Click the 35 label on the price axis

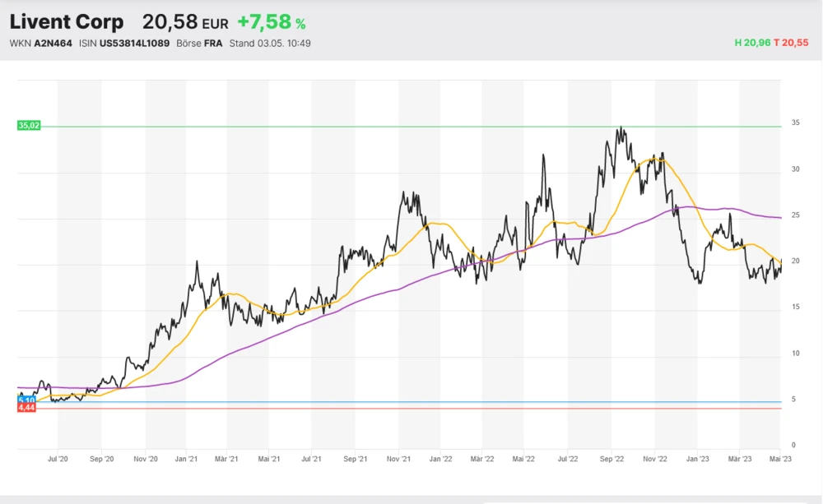click(x=796, y=123)
